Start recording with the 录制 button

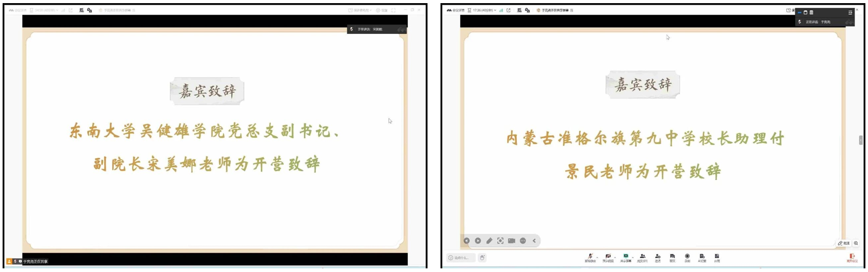(687, 256)
